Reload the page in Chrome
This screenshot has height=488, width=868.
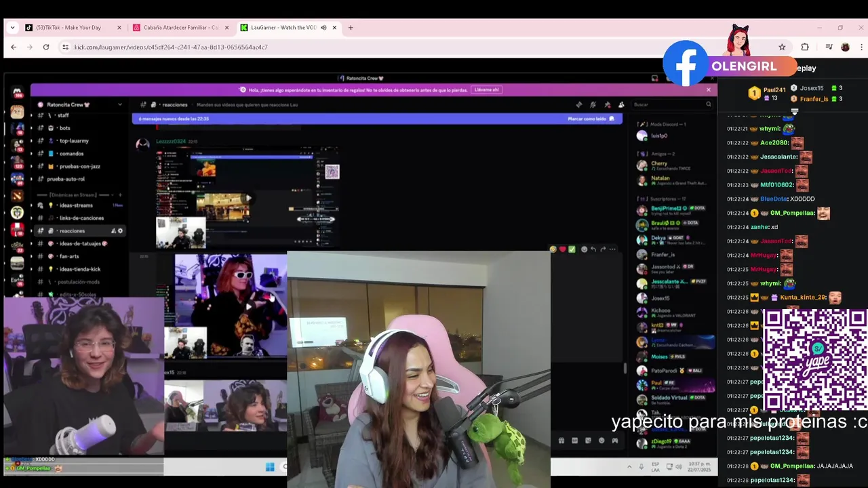pos(46,47)
